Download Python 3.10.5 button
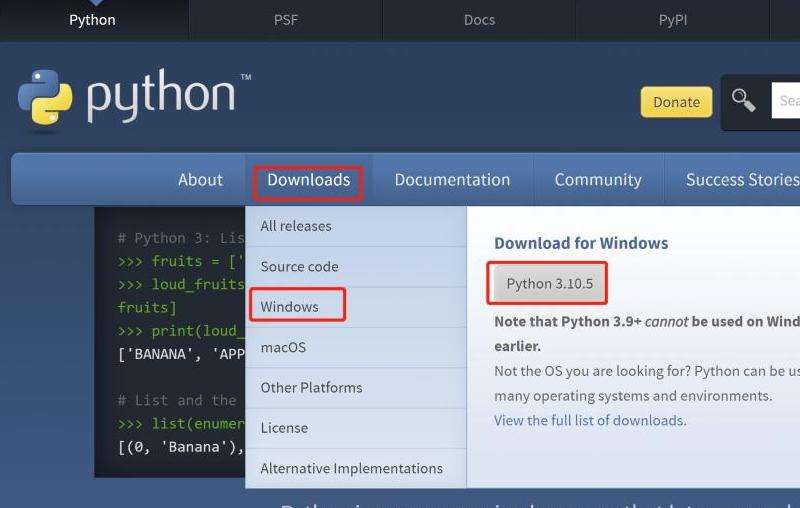The height and width of the screenshot is (508, 800). tap(549, 284)
